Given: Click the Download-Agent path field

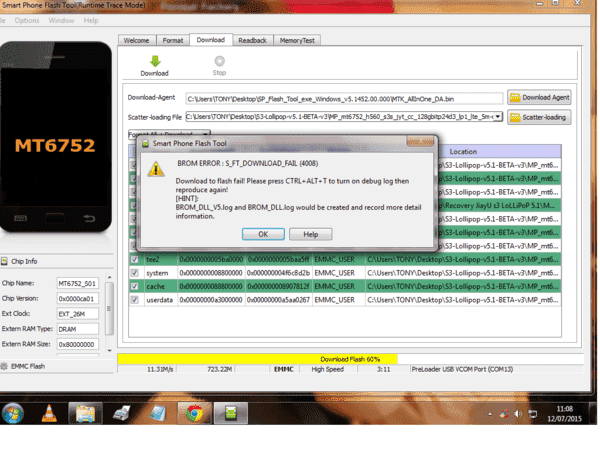Looking at the screenshot, I should coord(344,99).
